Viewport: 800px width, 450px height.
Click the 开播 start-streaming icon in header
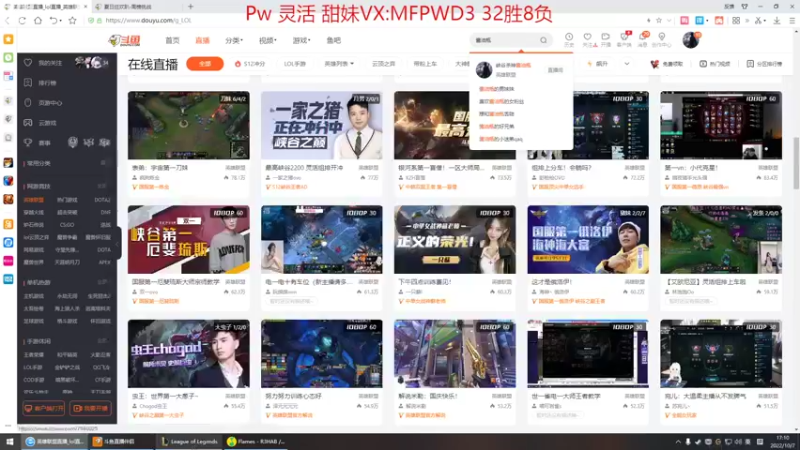606,39
